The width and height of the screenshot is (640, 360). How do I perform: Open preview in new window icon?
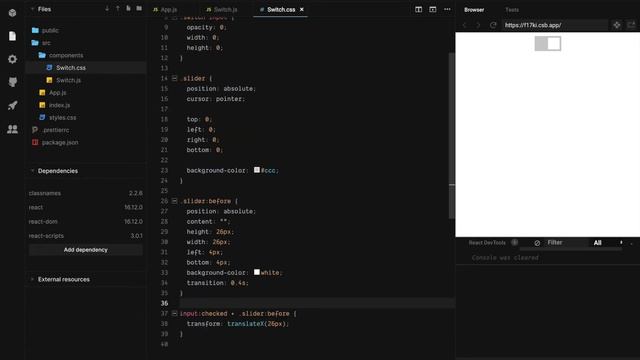click(x=631, y=25)
